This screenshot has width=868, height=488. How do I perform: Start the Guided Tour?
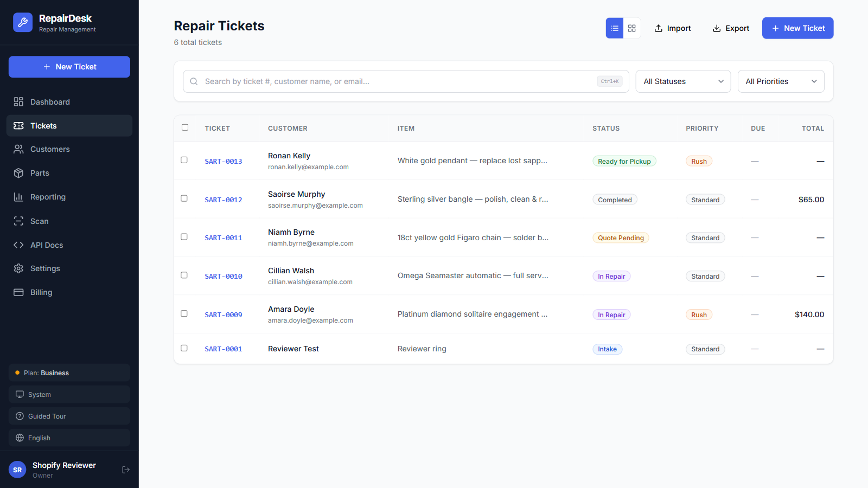[x=69, y=416]
